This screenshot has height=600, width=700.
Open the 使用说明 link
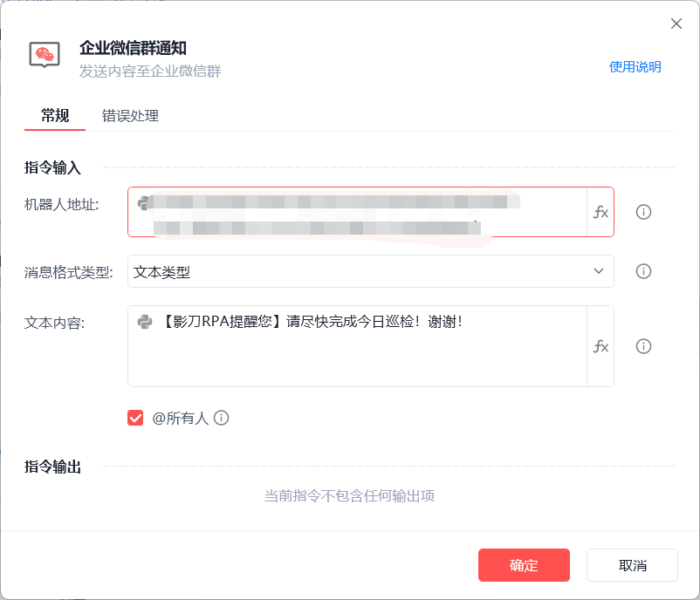pos(635,67)
